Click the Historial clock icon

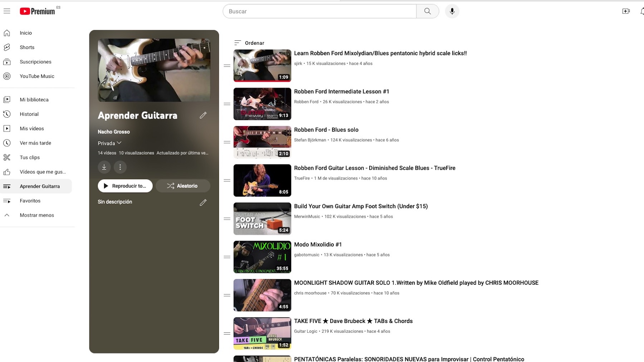(x=7, y=114)
